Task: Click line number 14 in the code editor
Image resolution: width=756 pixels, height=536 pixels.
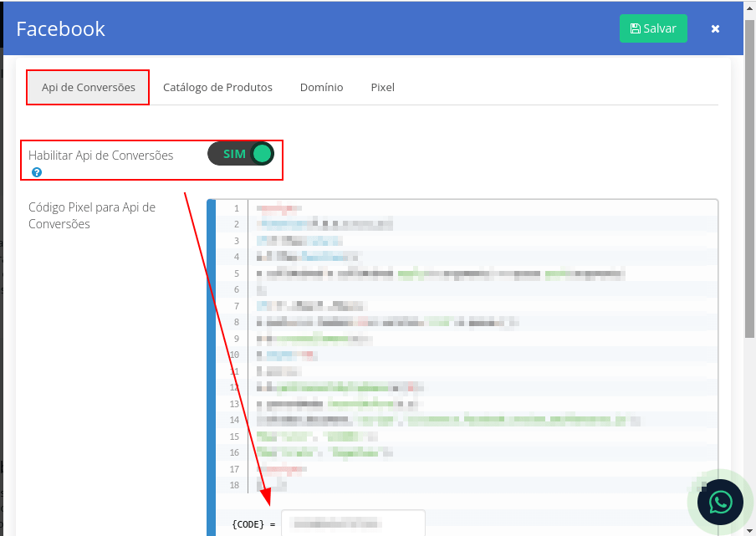Action: click(x=234, y=420)
